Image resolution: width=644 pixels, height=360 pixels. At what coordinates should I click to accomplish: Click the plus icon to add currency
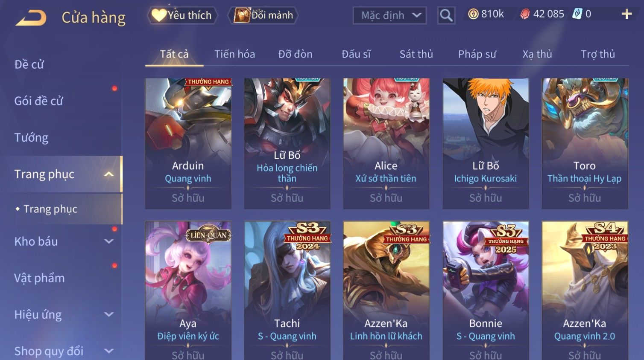click(626, 15)
